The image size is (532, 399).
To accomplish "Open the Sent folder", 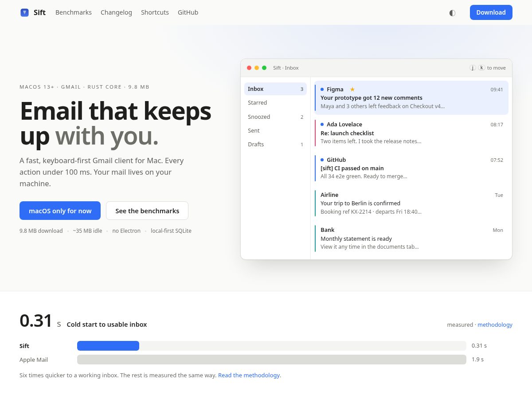I will (275, 130).
